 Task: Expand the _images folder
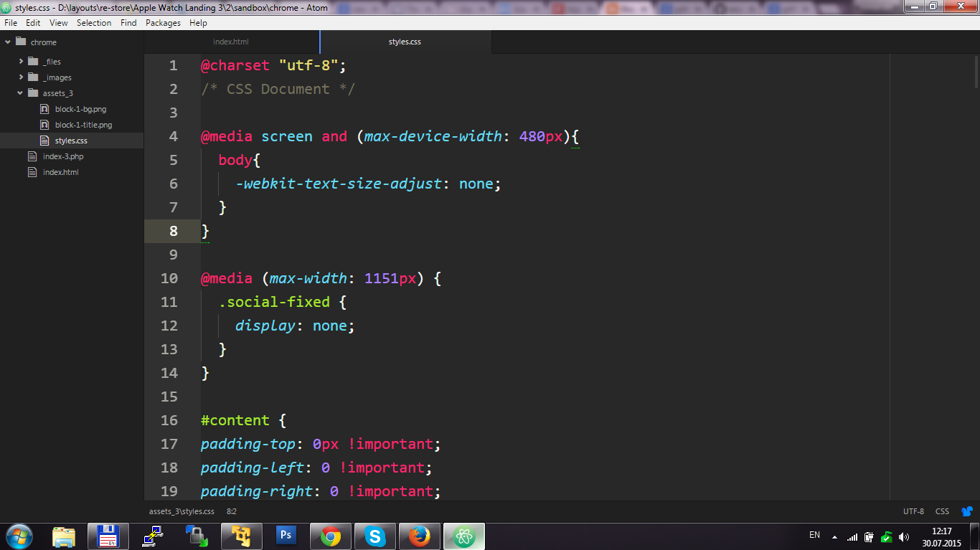(x=20, y=77)
